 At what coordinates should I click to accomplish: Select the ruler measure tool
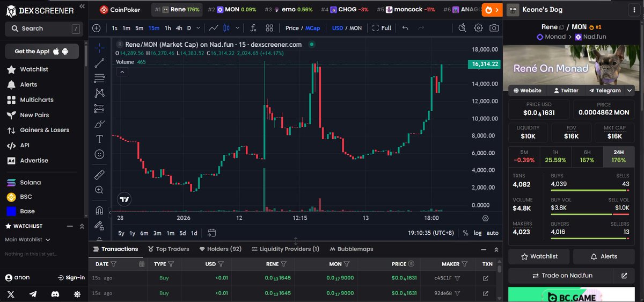pyautogui.click(x=99, y=175)
